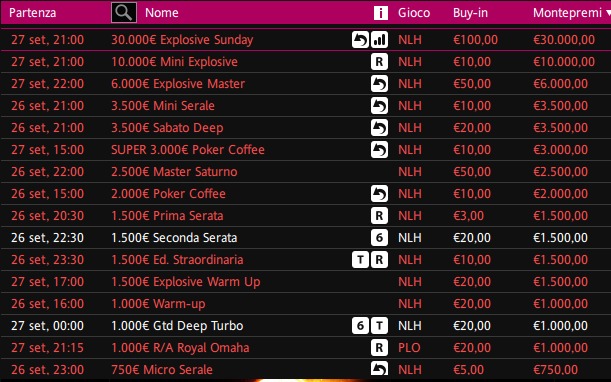The image size is (611, 382).
Task: Select the 1.500€ Prima Serata name
Action: tap(167, 216)
